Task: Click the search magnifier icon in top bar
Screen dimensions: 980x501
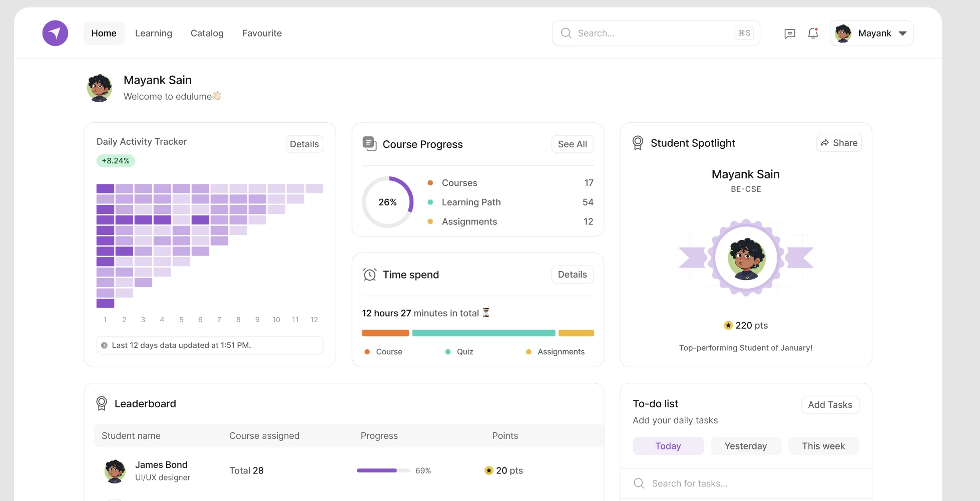Action: tap(566, 33)
